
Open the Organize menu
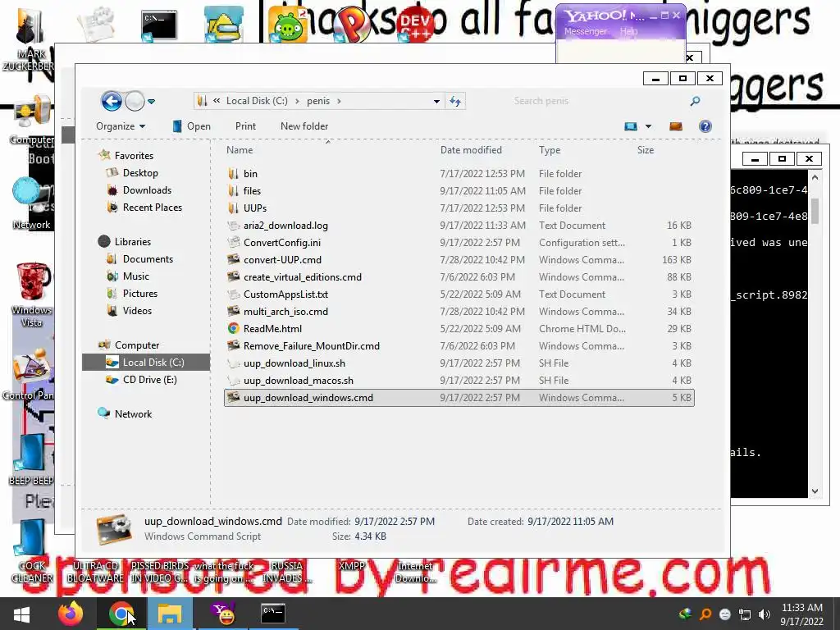coord(121,126)
